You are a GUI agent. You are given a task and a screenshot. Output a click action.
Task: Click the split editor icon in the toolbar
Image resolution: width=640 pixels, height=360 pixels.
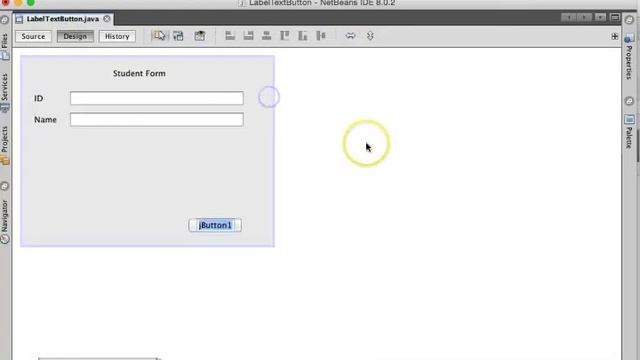click(x=614, y=37)
